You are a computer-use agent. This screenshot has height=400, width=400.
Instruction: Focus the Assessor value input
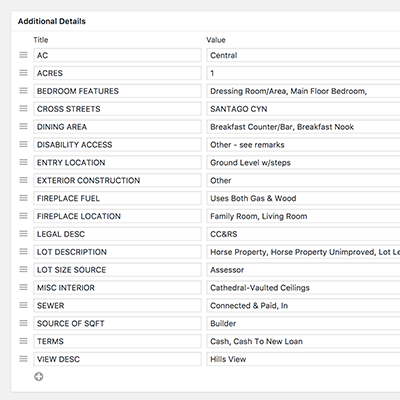303,270
